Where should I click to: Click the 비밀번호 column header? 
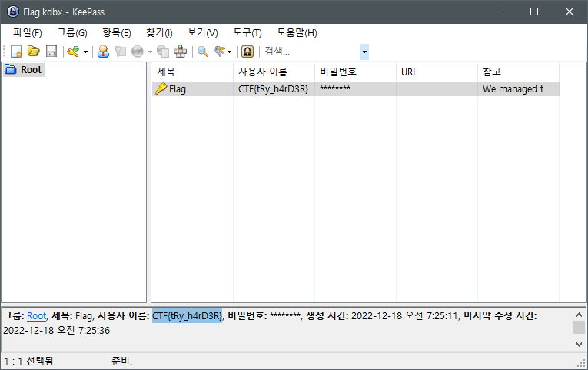(355, 72)
